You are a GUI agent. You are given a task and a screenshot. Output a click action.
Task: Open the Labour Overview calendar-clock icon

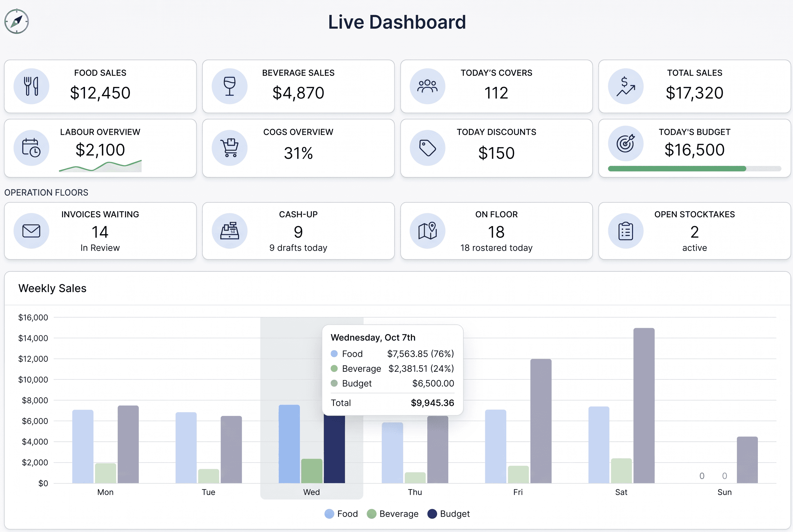tap(31, 148)
